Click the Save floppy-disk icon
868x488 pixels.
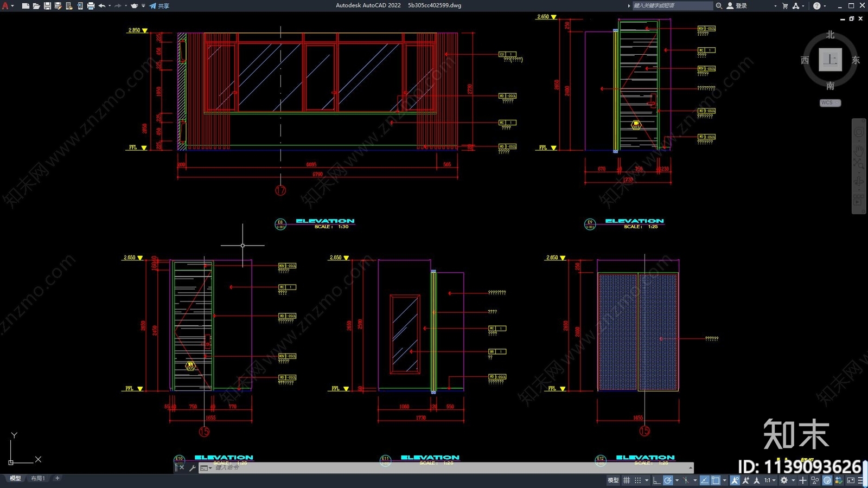click(x=47, y=5)
